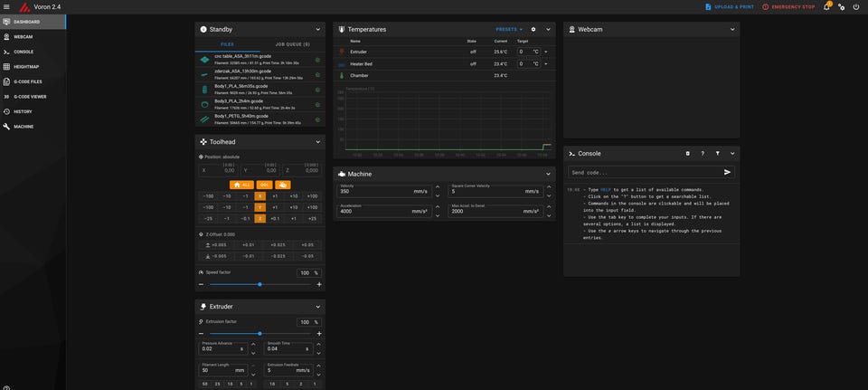Viewport: 868px width, 390px height.
Task: Switch to the Job Queue tab
Action: pyautogui.click(x=293, y=44)
